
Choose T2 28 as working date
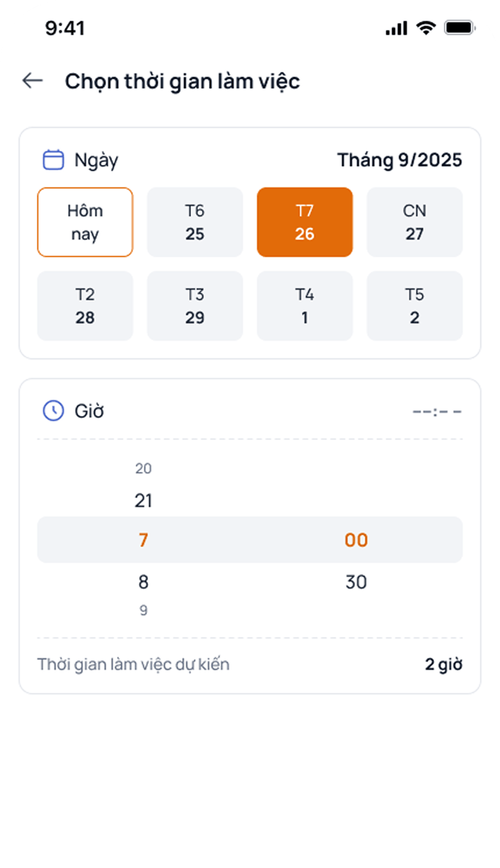coord(85,306)
